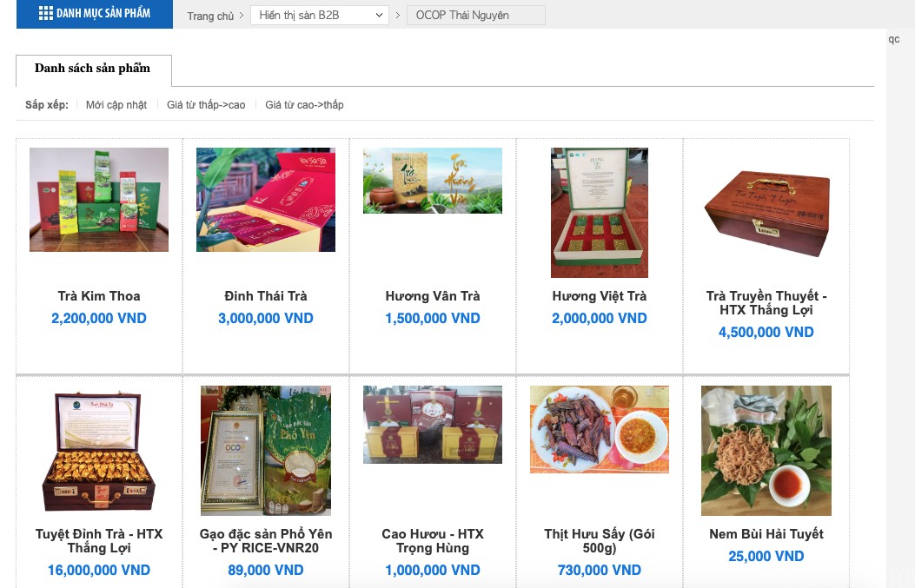Sort by Mới cập nhật

116,105
